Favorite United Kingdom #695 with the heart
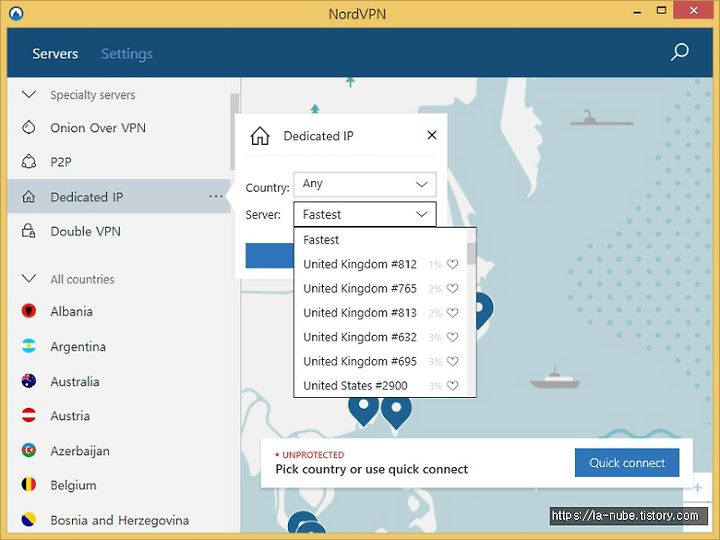720x540 pixels. pos(452,361)
